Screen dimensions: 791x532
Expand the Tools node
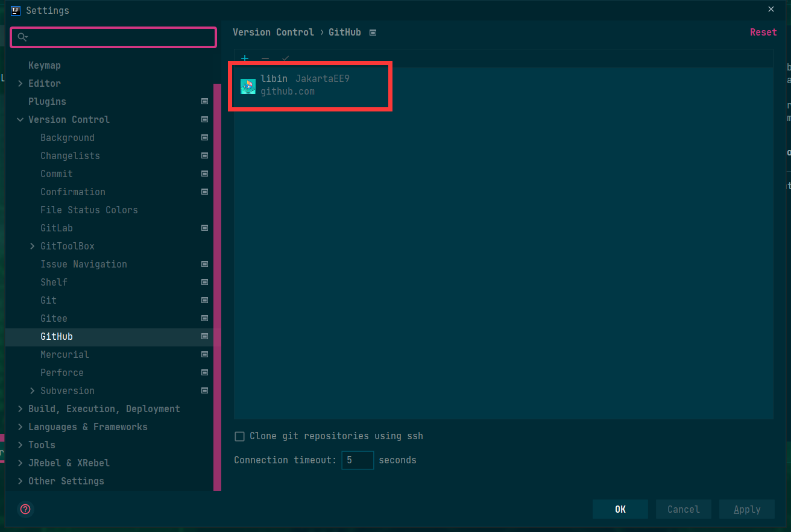pyautogui.click(x=20, y=445)
